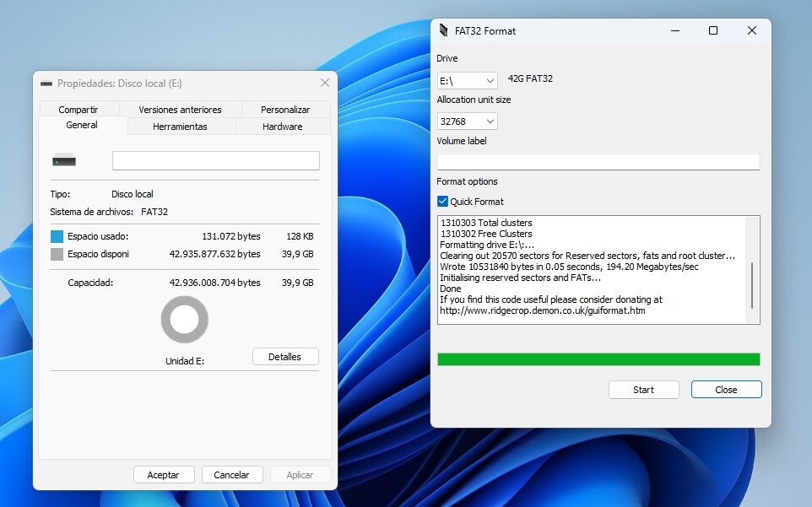Switch to the Compartir tab
The image size is (812, 507).
point(78,109)
